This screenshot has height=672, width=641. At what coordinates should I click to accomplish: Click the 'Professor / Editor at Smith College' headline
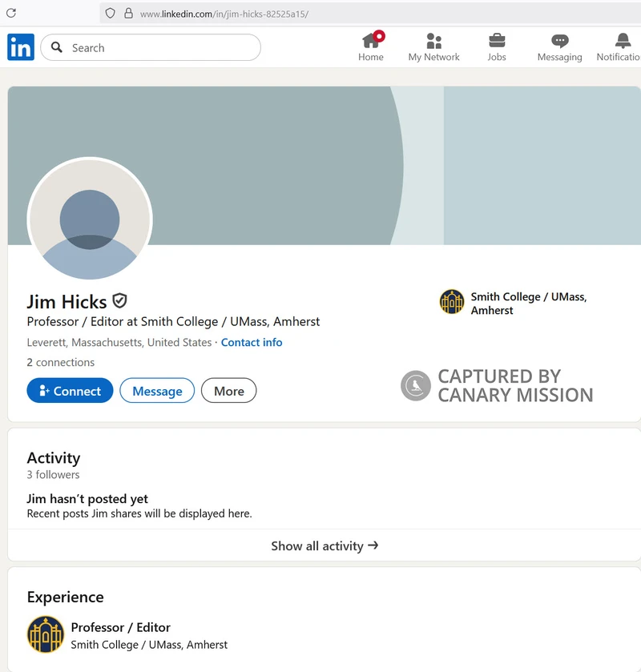pyautogui.click(x=173, y=322)
